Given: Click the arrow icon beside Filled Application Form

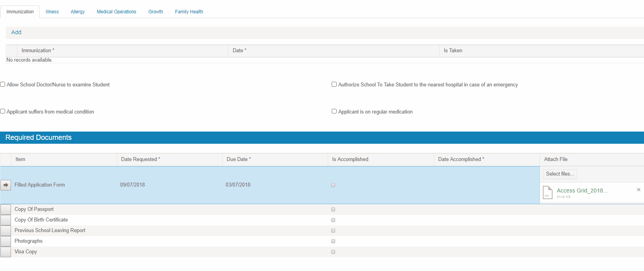Looking at the screenshot, I should pyautogui.click(x=6, y=185).
